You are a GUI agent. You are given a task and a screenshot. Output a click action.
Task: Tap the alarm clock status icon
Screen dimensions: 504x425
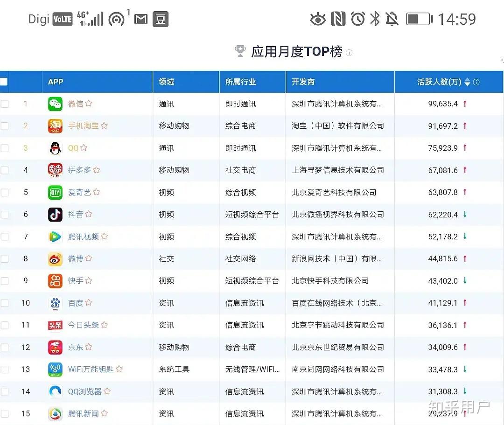[358, 19]
